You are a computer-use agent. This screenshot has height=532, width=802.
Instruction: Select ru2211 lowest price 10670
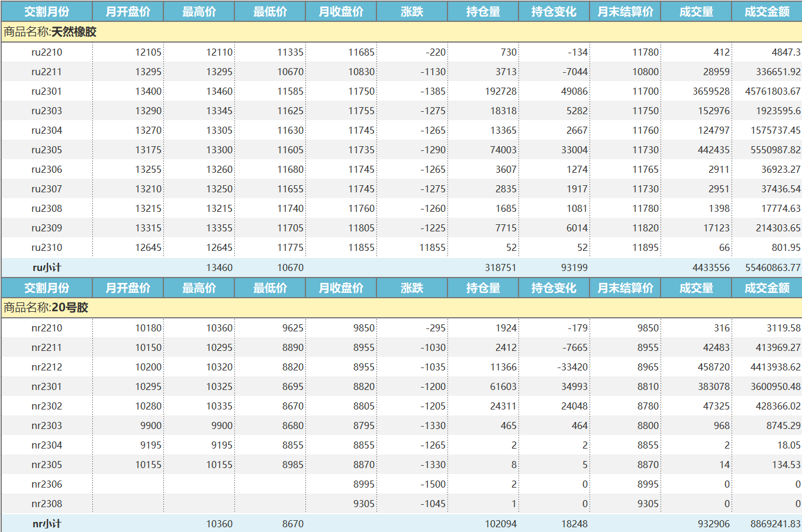click(290, 72)
